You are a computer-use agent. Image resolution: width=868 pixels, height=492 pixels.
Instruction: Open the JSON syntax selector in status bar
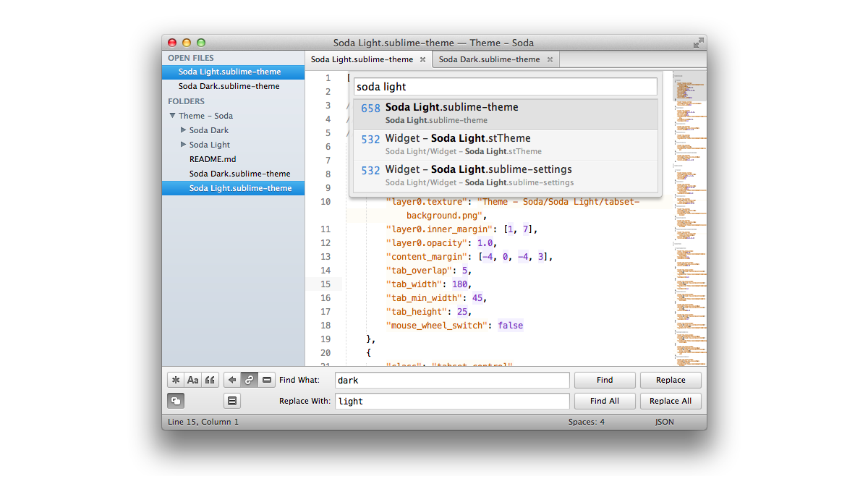[x=664, y=422]
